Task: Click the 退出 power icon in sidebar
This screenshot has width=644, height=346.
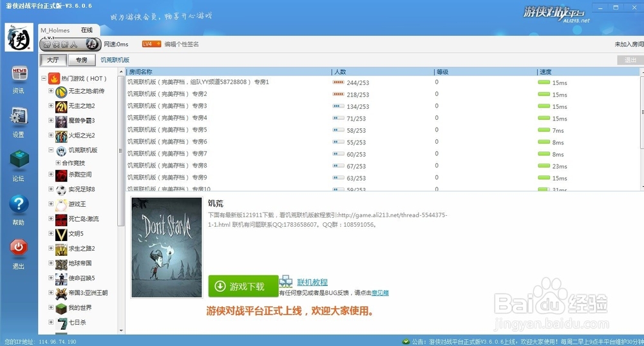Action: tap(19, 247)
